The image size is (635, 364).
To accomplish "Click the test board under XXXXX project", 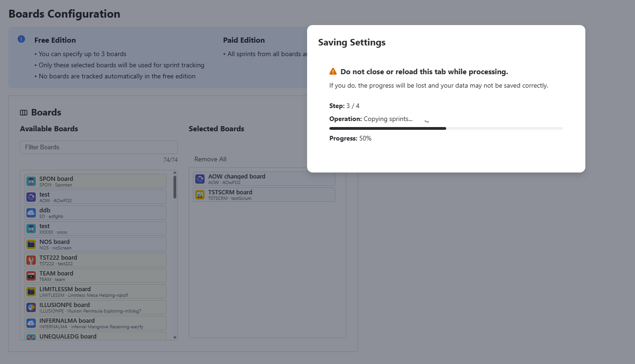I will (95, 229).
